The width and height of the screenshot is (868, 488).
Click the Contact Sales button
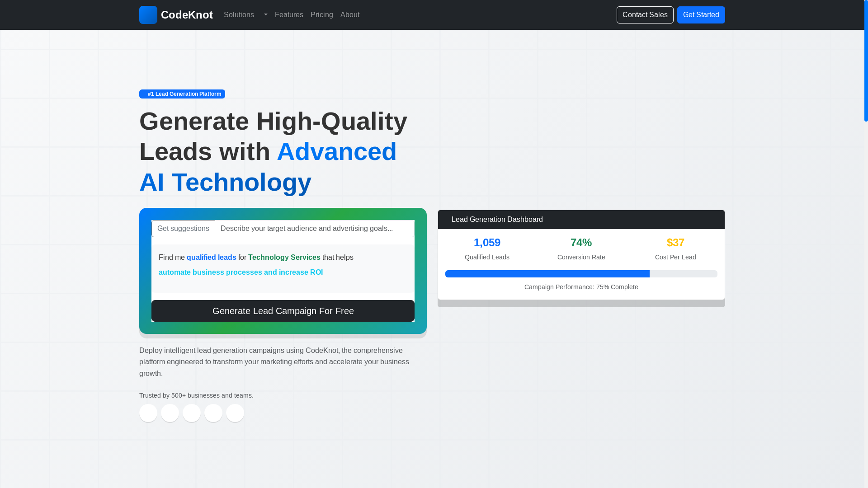[645, 15]
